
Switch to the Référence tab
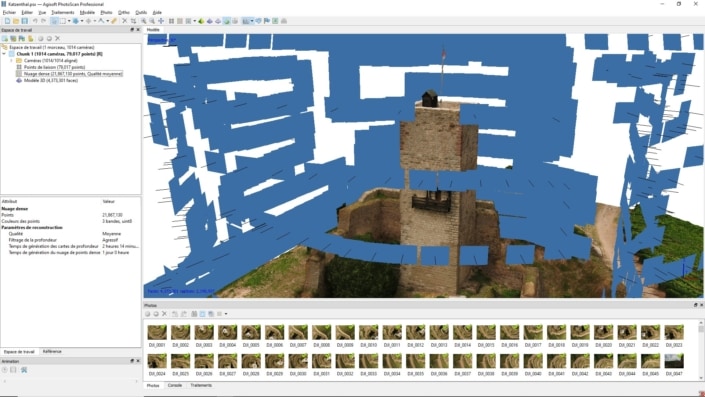click(x=52, y=352)
